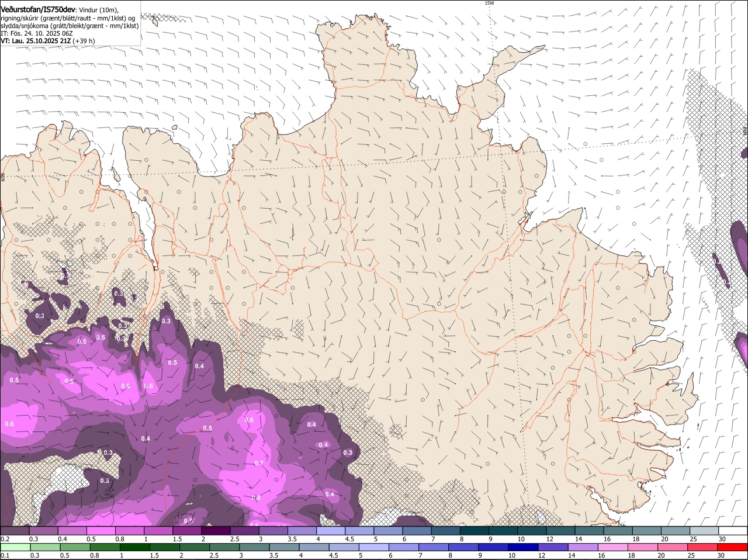
Task: Pick the white swatch after 30 on upper scale
Action: [x=733, y=531]
